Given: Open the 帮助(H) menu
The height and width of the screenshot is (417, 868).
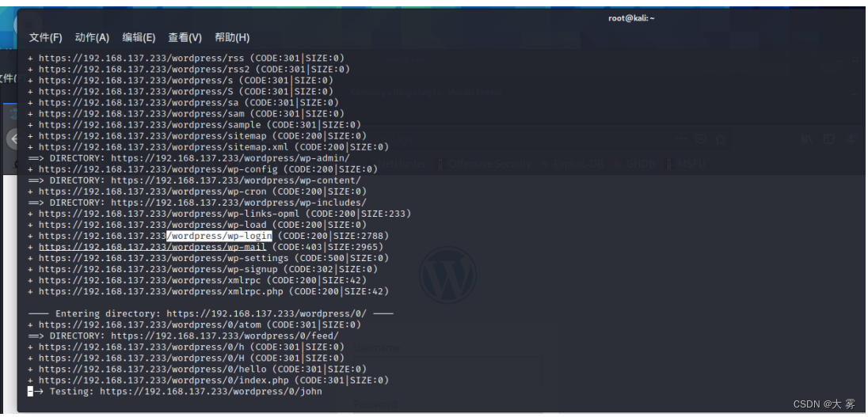Looking at the screenshot, I should [x=232, y=38].
